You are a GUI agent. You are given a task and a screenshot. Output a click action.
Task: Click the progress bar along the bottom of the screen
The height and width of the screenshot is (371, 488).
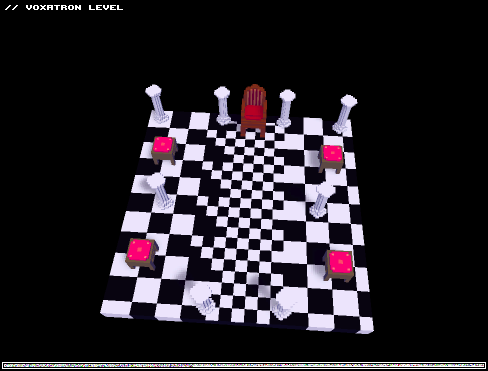pyautogui.click(x=244, y=365)
